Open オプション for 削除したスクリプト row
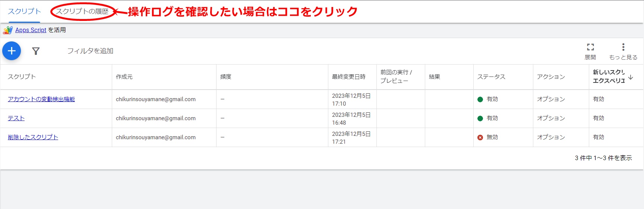This screenshot has width=644, height=209. pos(551,137)
